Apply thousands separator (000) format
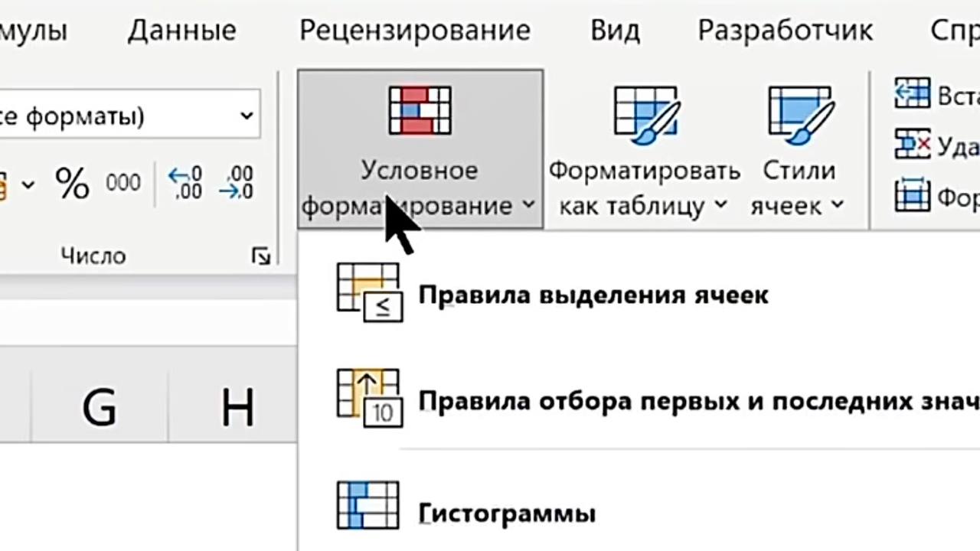980x551 pixels. click(123, 184)
